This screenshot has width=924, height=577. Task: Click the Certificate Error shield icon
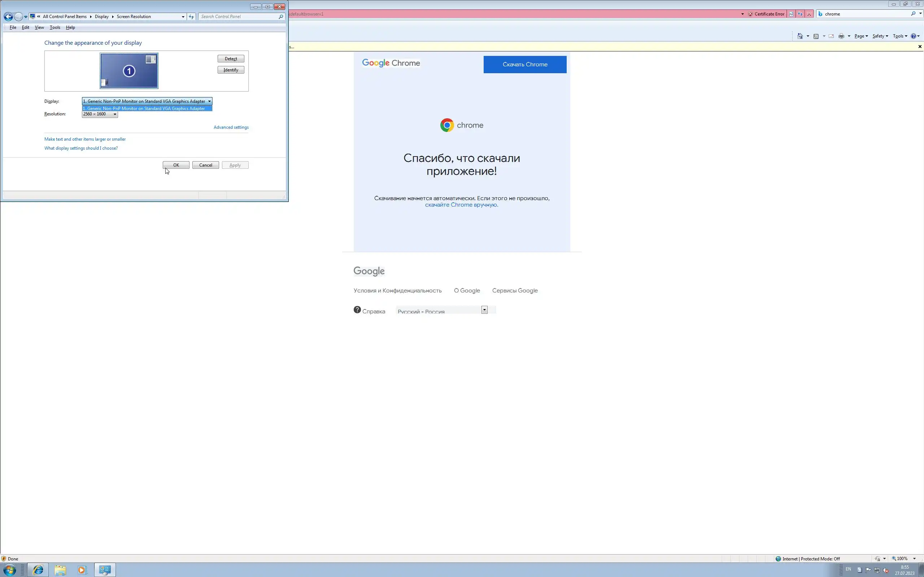(750, 14)
